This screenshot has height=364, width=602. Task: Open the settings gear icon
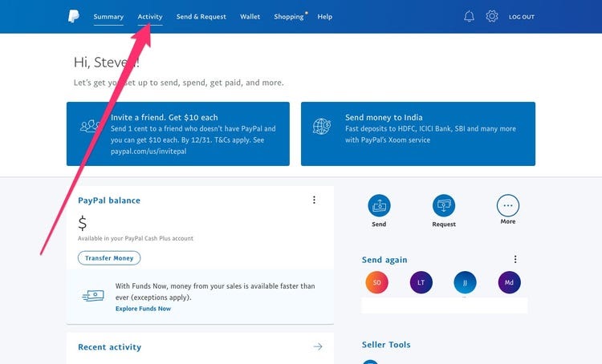pyautogui.click(x=492, y=16)
